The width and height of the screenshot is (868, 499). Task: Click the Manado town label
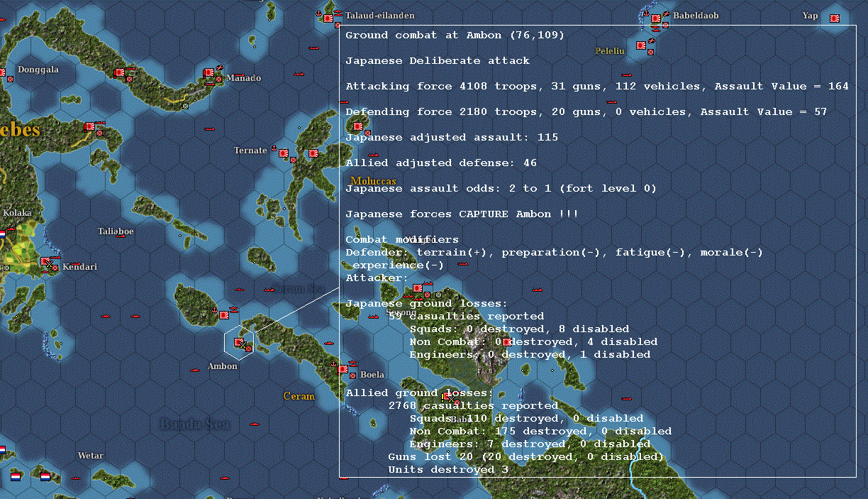243,78
